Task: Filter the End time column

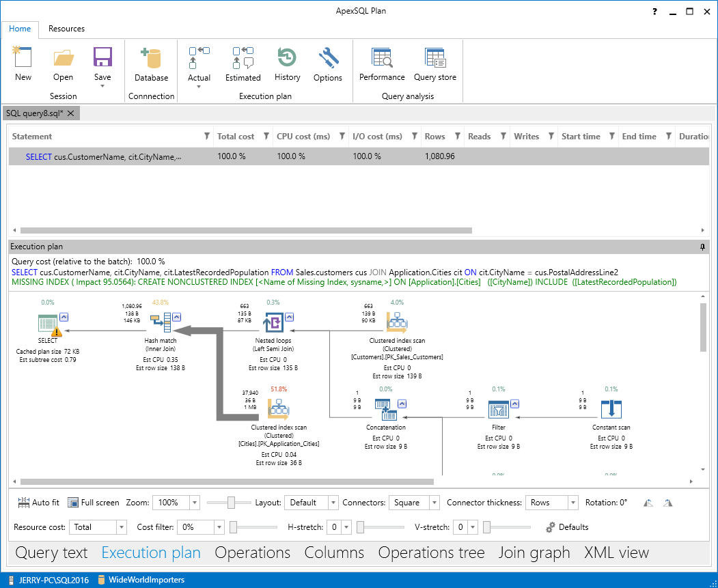Action: (x=669, y=136)
